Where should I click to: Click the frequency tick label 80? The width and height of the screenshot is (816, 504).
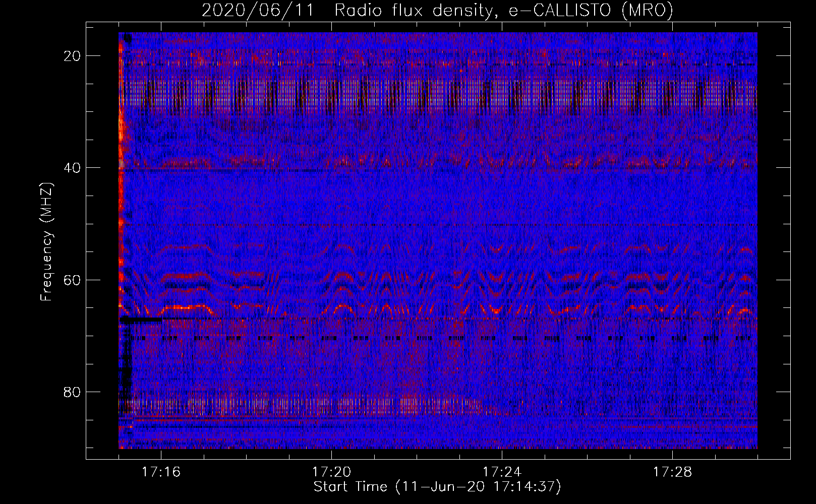click(72, 392)
